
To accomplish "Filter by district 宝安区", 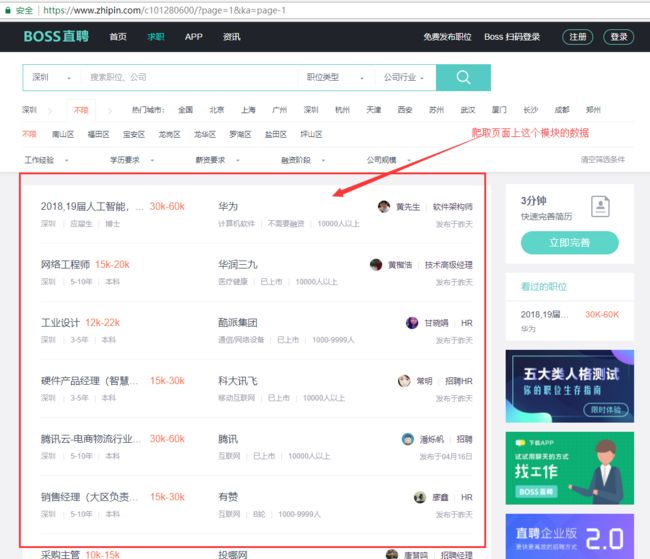I will tap(134, 134).
